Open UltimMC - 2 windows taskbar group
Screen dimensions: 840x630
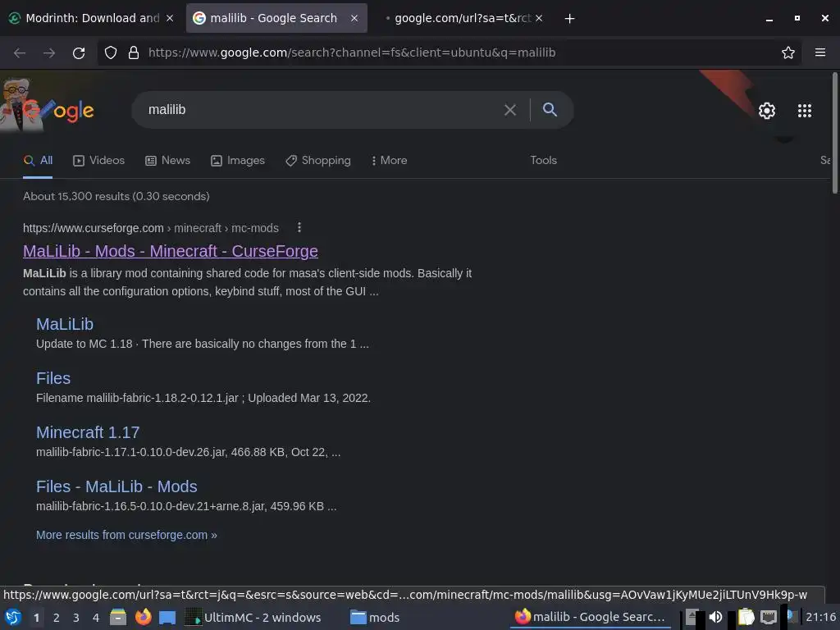253,618
